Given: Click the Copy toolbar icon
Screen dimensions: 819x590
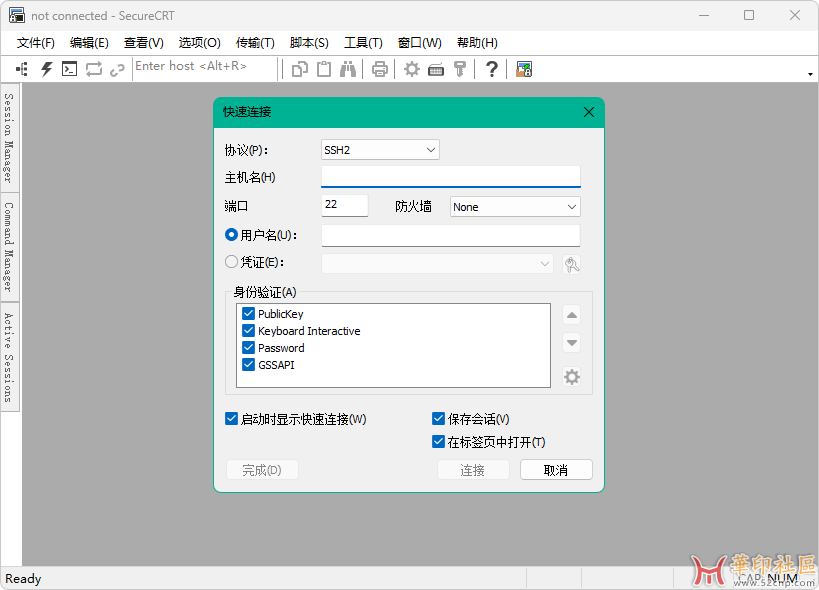Looking at the screenshot, I should [300, 69].
